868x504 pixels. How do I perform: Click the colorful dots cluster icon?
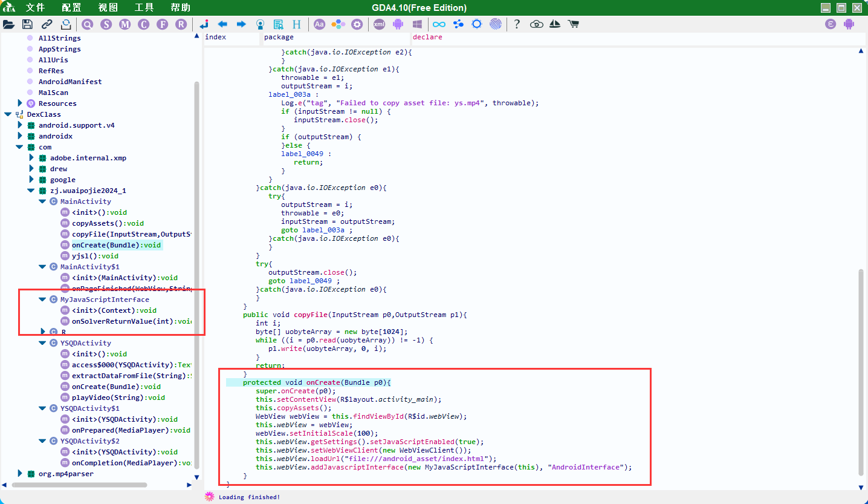point(338,24)
